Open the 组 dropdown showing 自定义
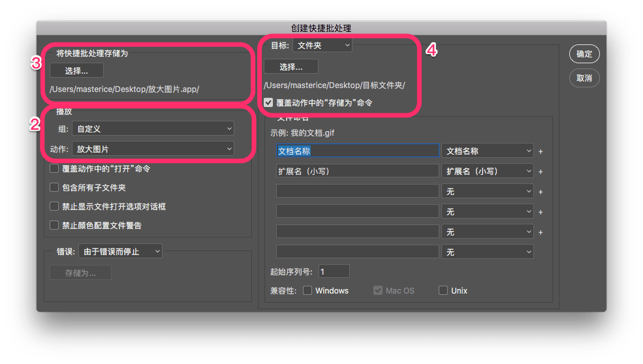Viewport: 643px width, 364px height. [x=152, y=129]
